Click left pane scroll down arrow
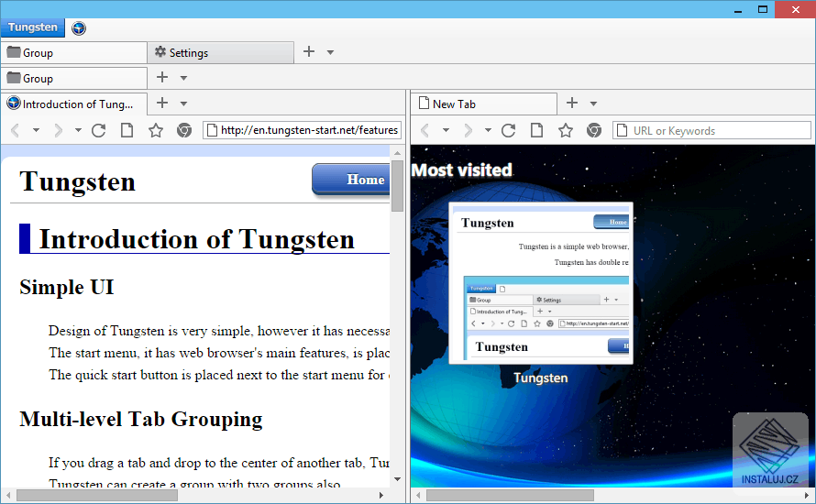 [x=398, y=479]
